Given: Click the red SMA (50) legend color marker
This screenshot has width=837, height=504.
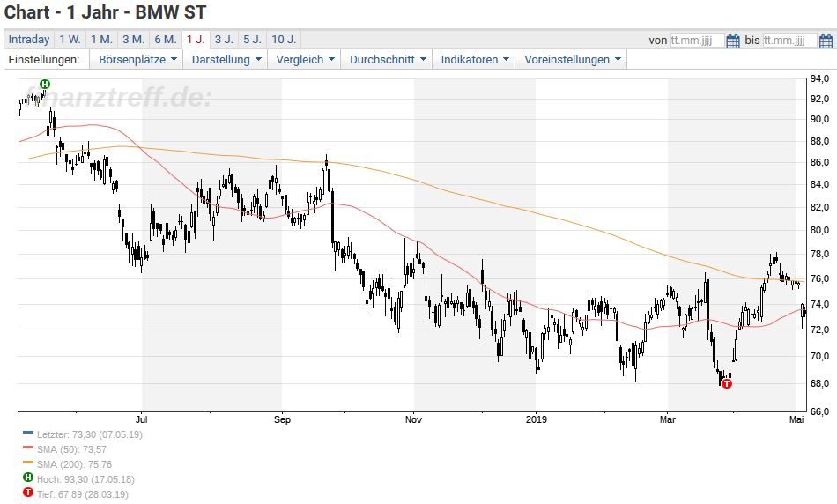Looking at the screenshot, I should tap(28, 448).
